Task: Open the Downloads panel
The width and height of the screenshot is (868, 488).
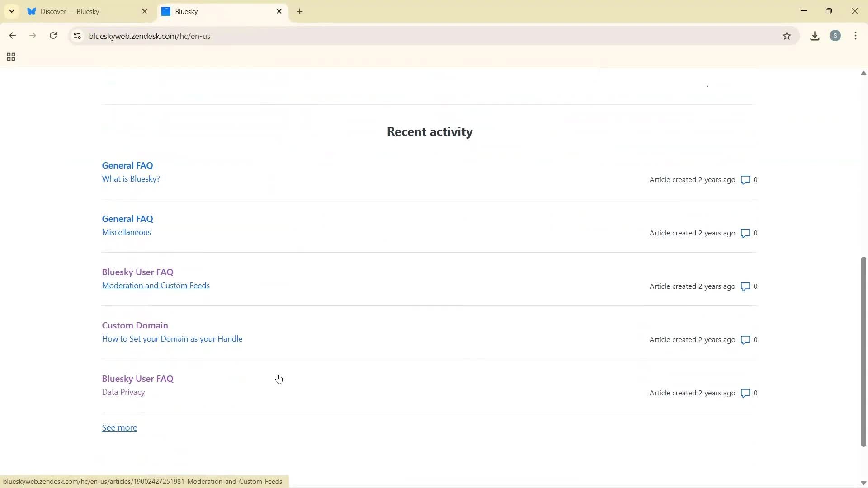Action: [x=815, y=36]
